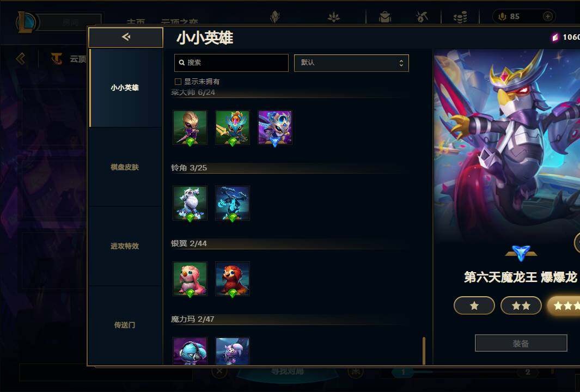Select the headphone 魔力玛 little legend icon
Image resolution: width=580 pixels, height=392 pixels.
coord(190,351)
